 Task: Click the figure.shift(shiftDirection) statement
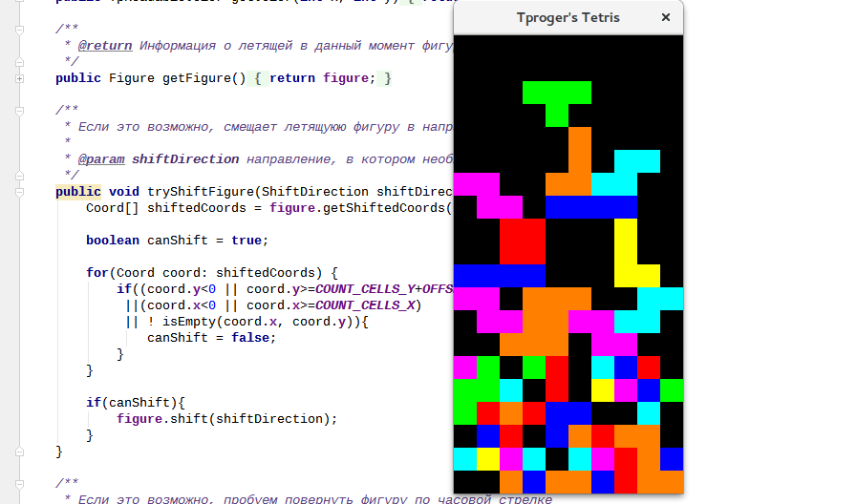226,419
